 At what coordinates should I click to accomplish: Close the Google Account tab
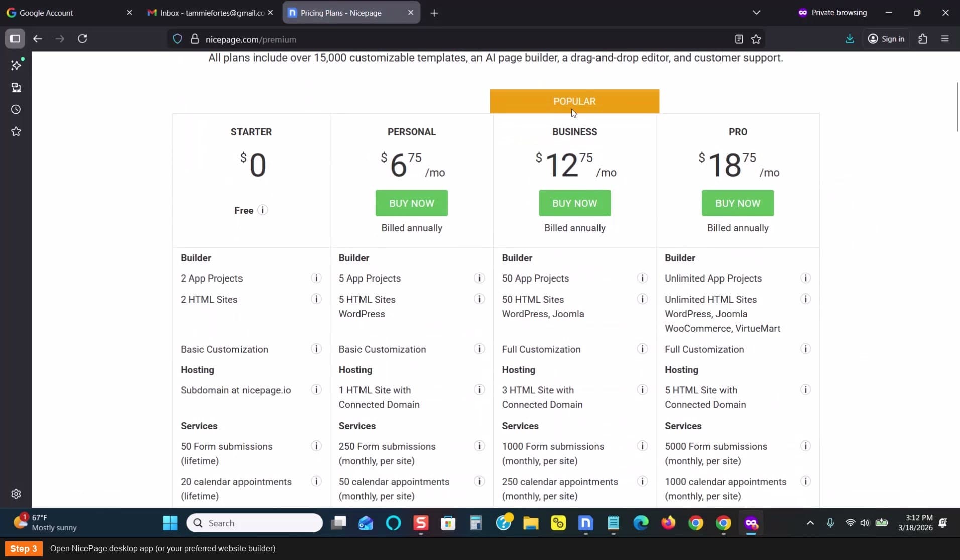point(129,13)
